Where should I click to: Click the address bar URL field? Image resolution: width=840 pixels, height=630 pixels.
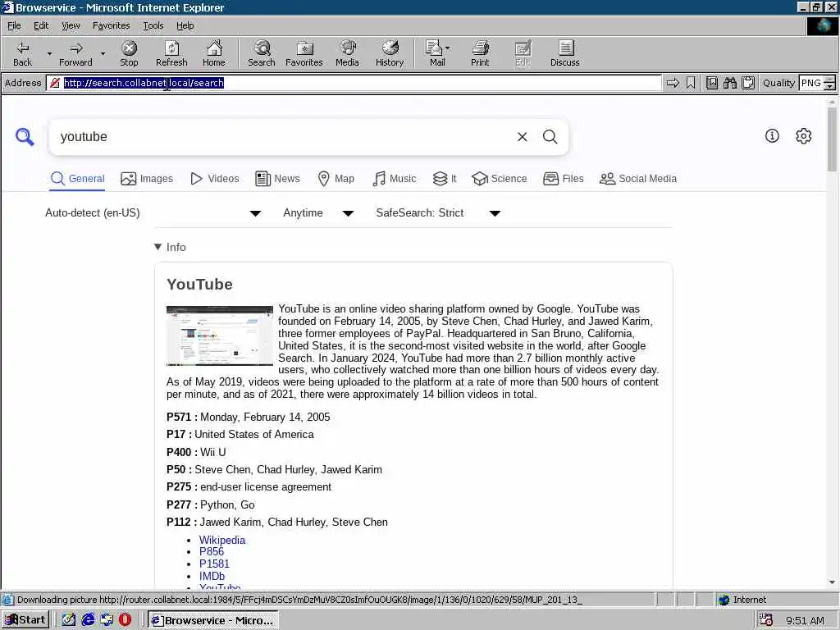[354, 83]
